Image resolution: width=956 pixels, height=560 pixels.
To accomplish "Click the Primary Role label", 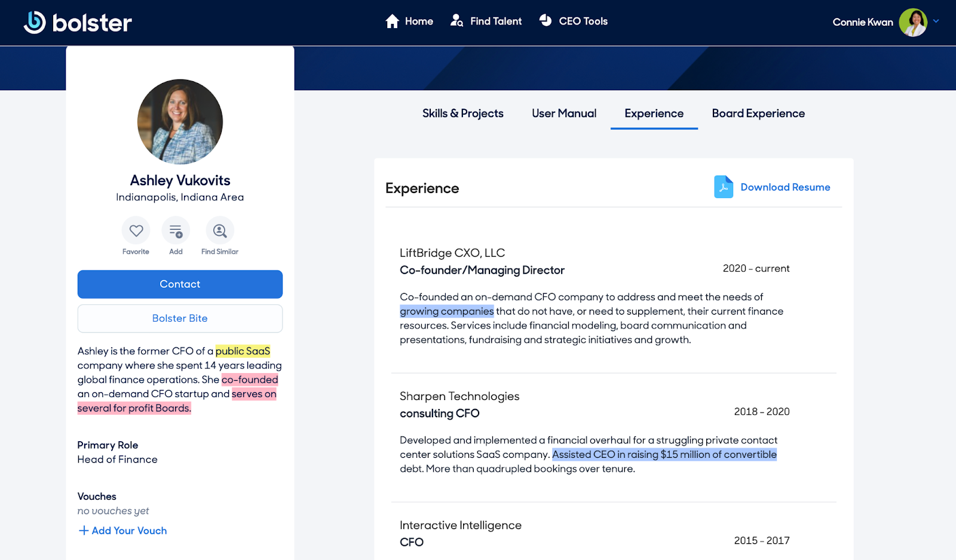I will 108,445.
